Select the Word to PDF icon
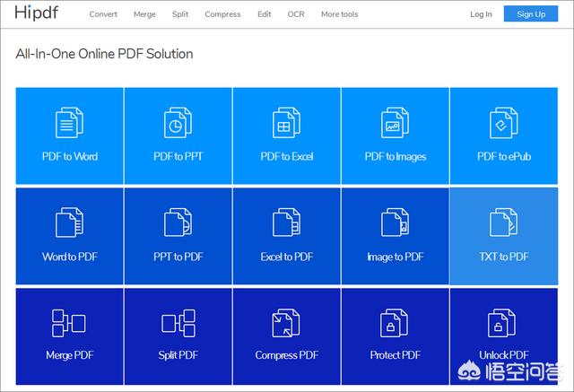This screenshot has width=574, height=392. click(x=69, y=222)
